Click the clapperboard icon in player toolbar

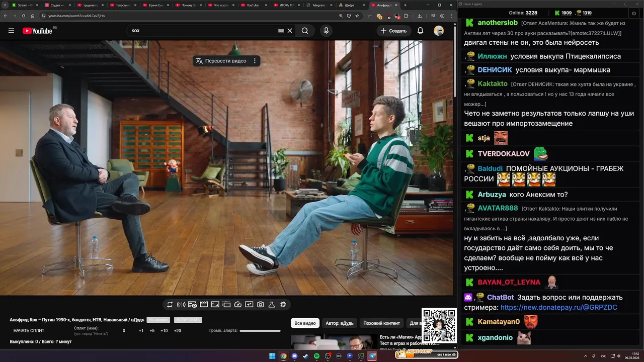[204, 305]
